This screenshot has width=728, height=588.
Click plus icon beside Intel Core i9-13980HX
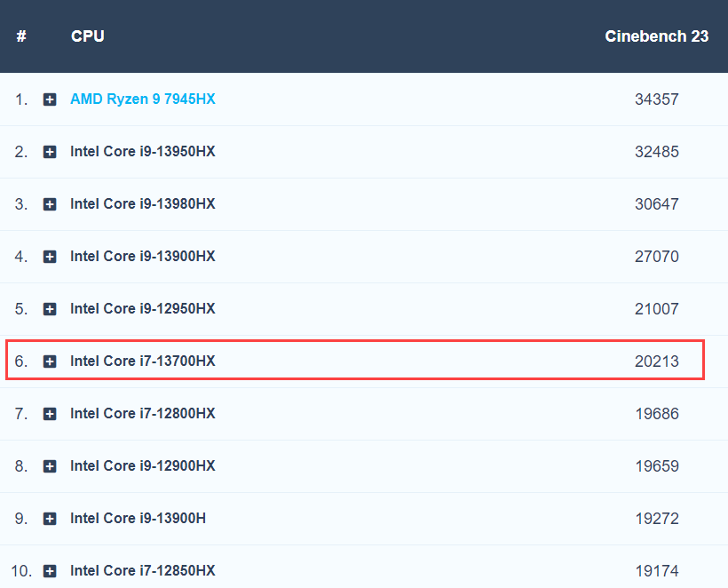tap(50, 204)
